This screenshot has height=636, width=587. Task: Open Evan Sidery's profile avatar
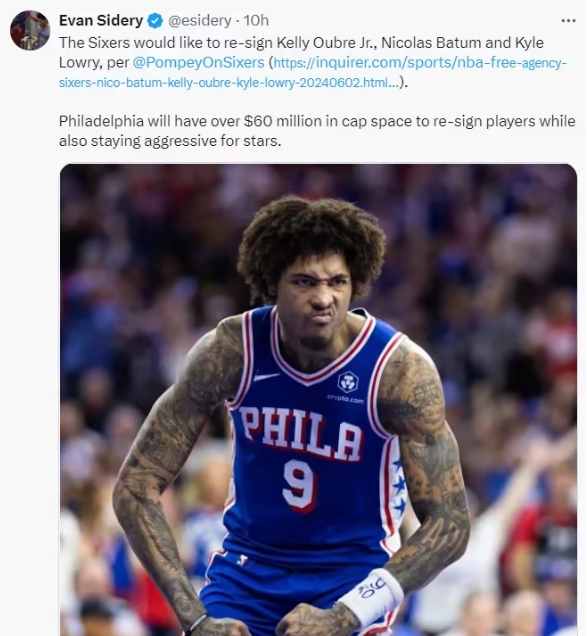coord(30,31)
